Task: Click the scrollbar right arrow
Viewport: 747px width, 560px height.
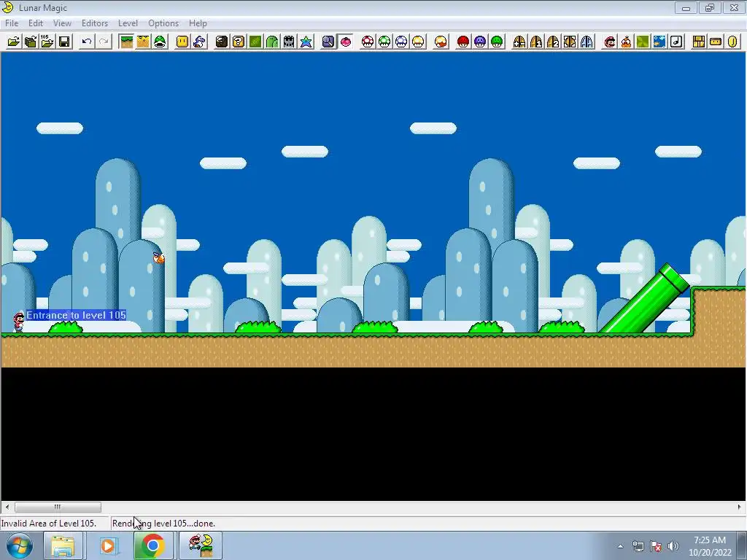Action: [740, 507]
